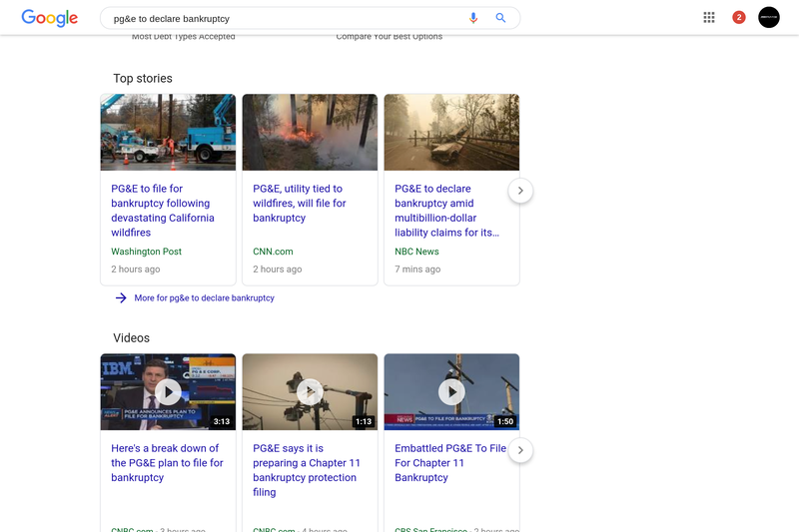Click the Google logo
The height and width of the screenshot is (532, 799).
49,18
